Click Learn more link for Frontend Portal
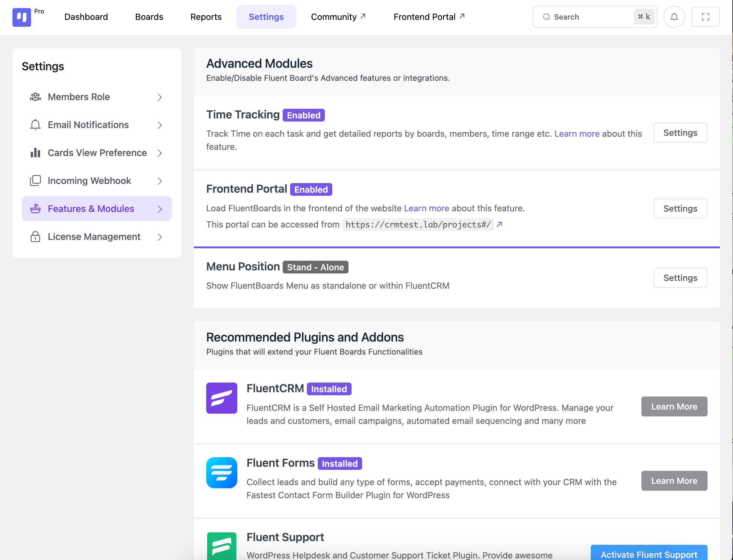 (x=426, y=208)
